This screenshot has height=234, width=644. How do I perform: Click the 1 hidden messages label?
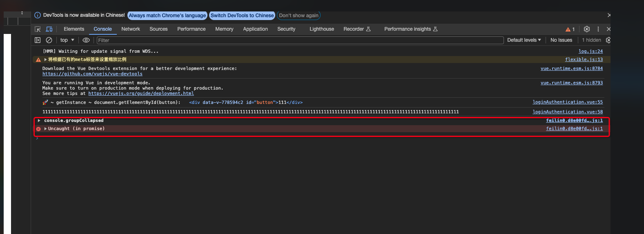point(591,40)
